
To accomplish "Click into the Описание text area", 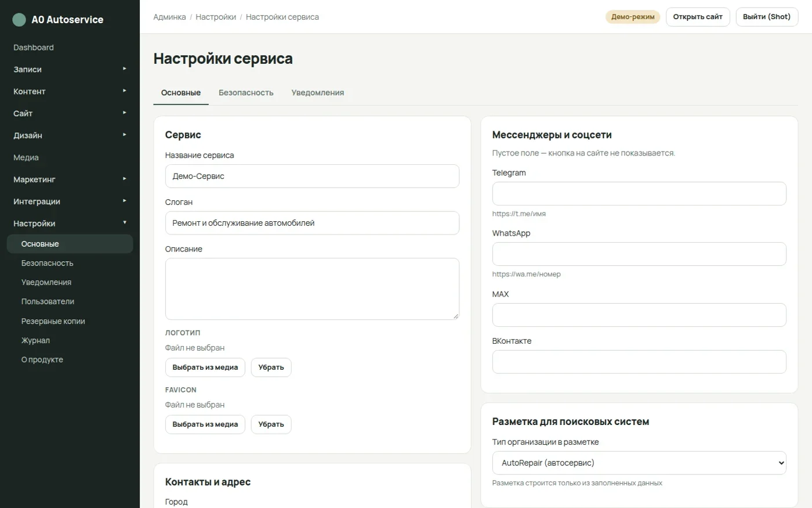I will click(312, 289).
